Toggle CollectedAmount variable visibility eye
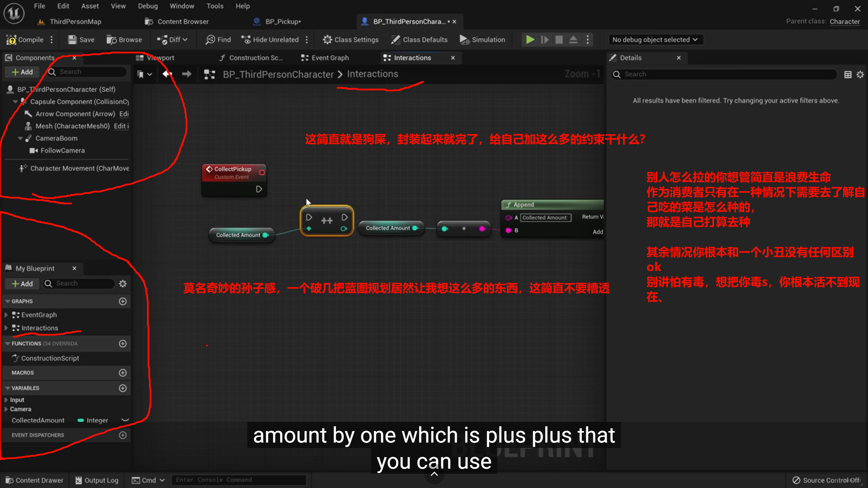This screenshot has height=488, width=868. [125, 420]
